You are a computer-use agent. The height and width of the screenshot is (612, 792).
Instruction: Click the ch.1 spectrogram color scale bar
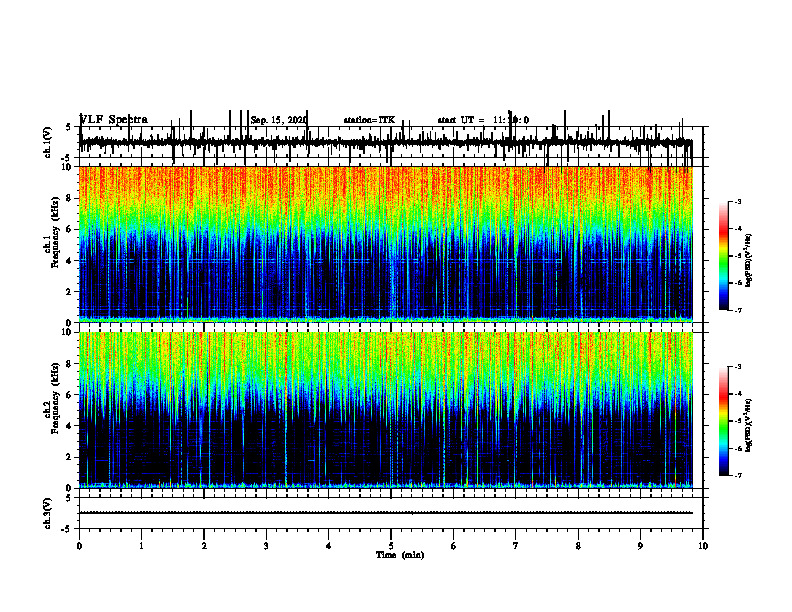click(723, 256)
